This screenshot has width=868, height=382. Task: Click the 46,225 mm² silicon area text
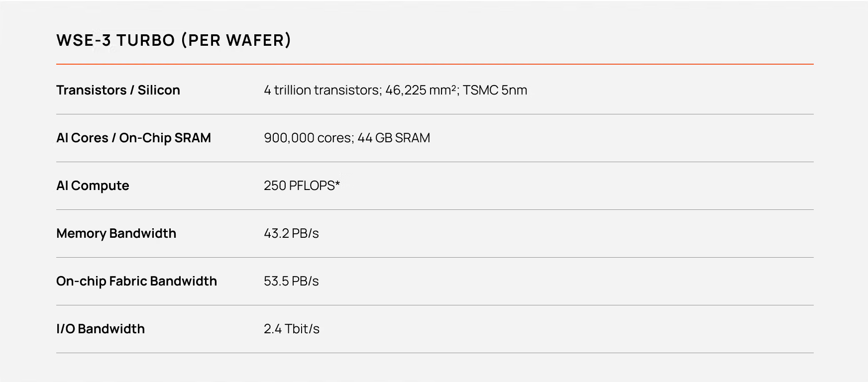tap(422, 90)
